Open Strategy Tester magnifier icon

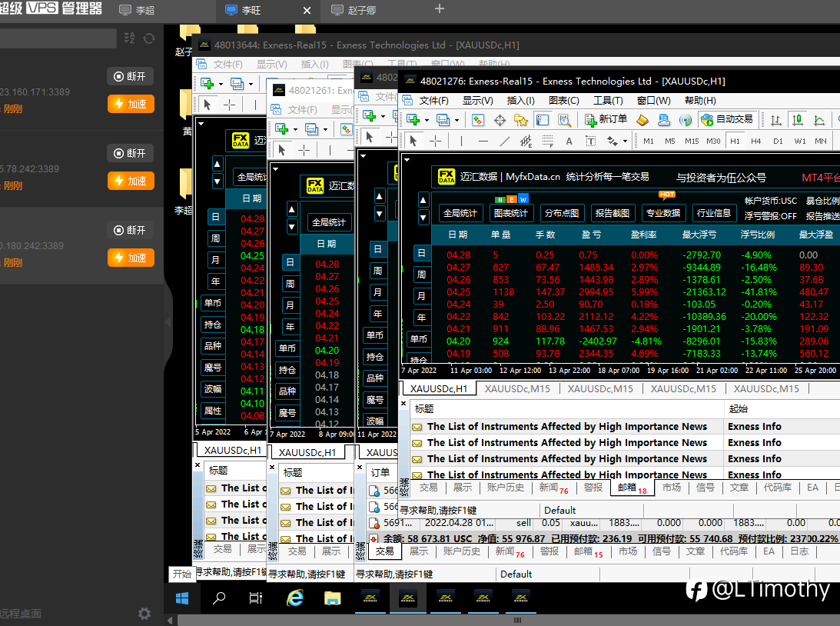(x=564, y=120)
